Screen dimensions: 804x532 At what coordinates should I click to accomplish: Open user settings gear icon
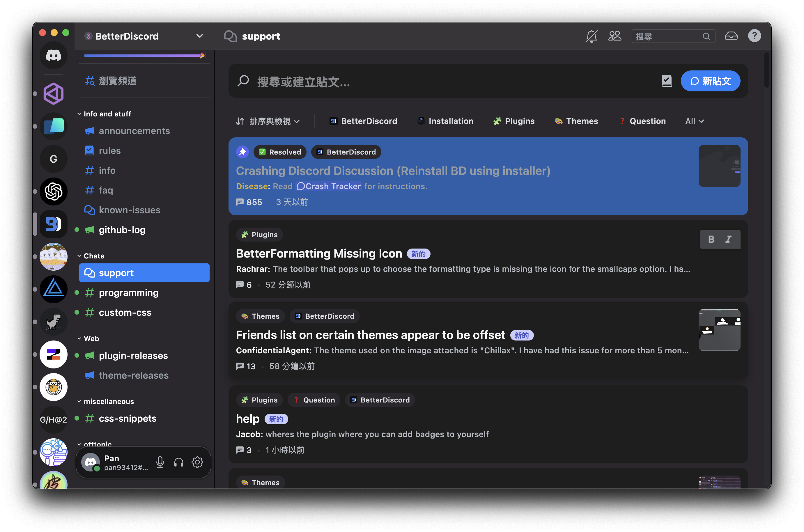click(x=197, y=462)
